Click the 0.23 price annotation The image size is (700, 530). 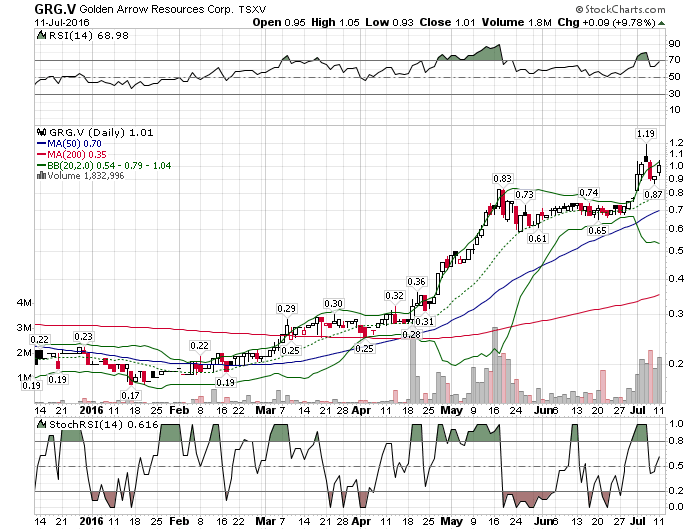83,337
